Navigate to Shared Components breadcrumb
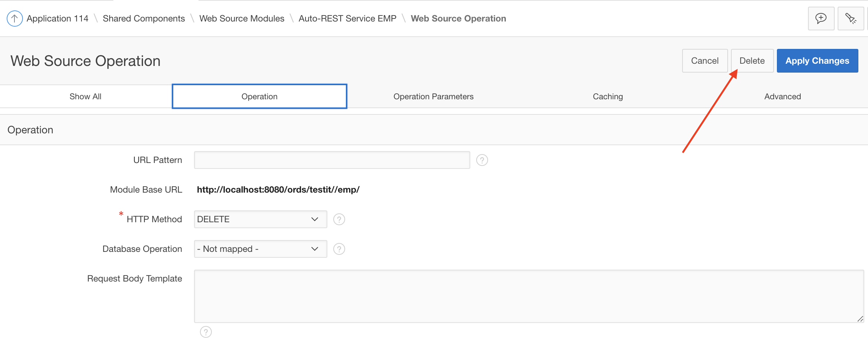The height and width of the screenshot is (343, 868). [x=144, y=19]
